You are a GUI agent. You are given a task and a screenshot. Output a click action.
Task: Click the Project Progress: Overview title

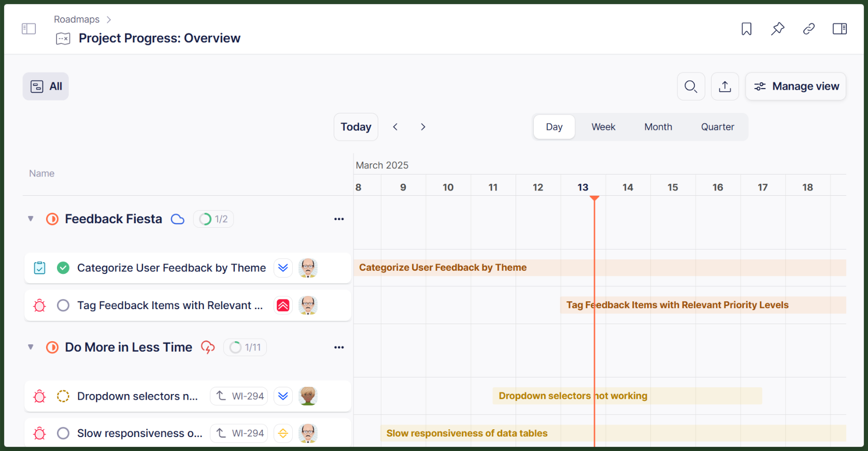point(160,38)
